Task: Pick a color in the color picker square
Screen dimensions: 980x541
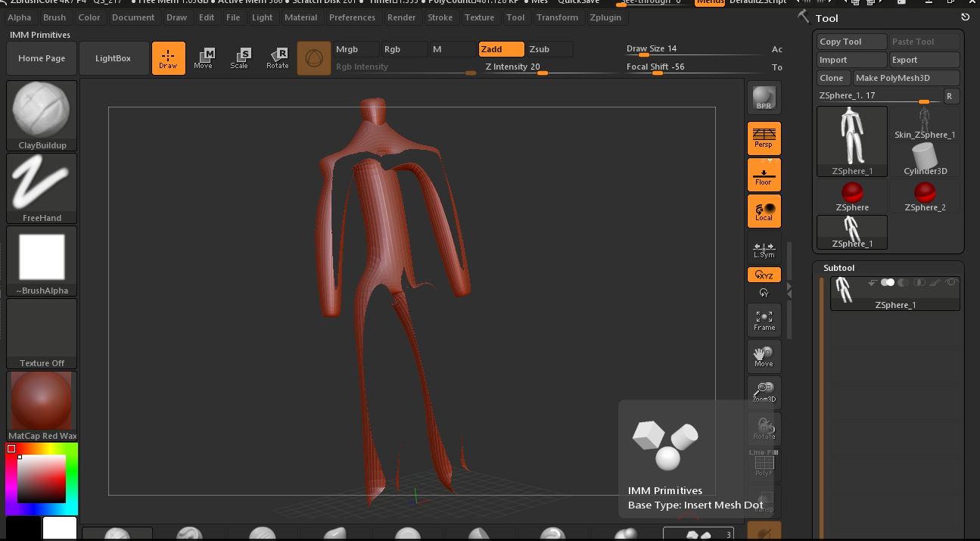Action: coord(42,479)
